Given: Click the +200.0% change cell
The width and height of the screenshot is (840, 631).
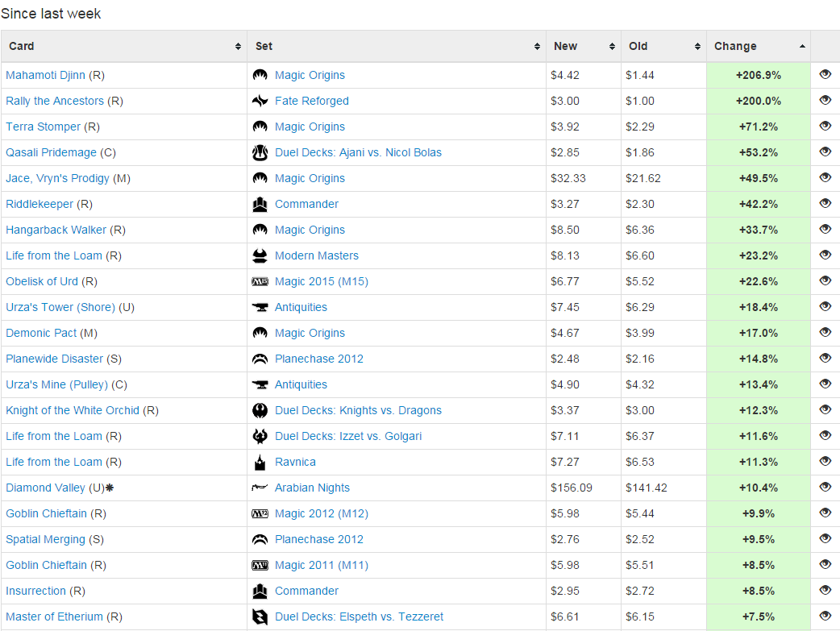Looking at the screenshot, I should point(759,101).
